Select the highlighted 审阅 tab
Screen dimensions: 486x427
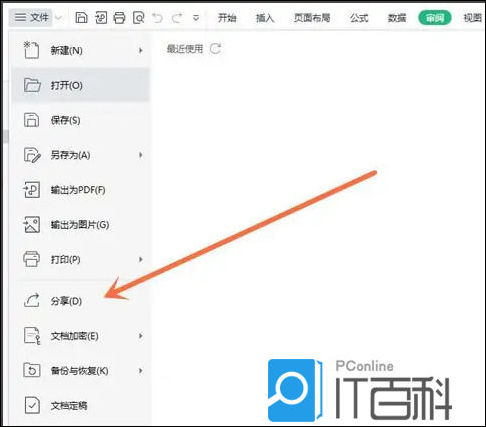[434, 18]
